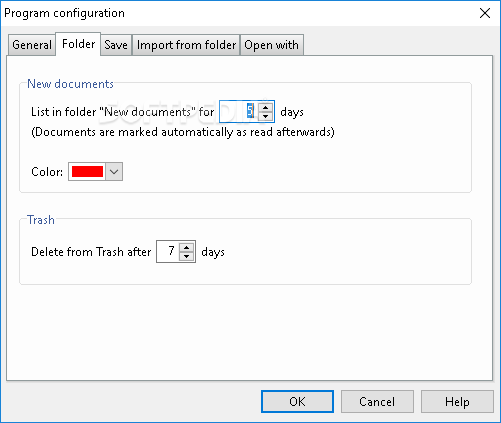This screenshot has height=423, width=501.
Task: Increase Trash deletion days with up arrow
Action: (x=186, y=247)
